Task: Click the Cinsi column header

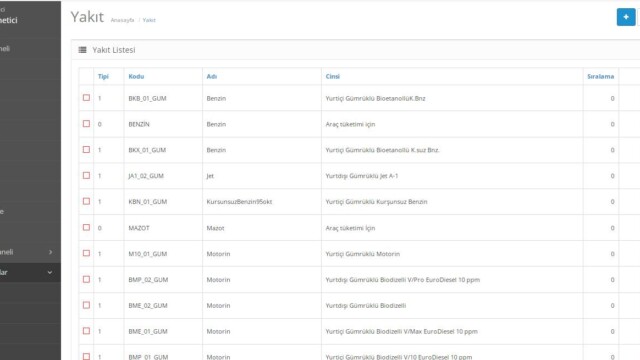Action: 333,76
